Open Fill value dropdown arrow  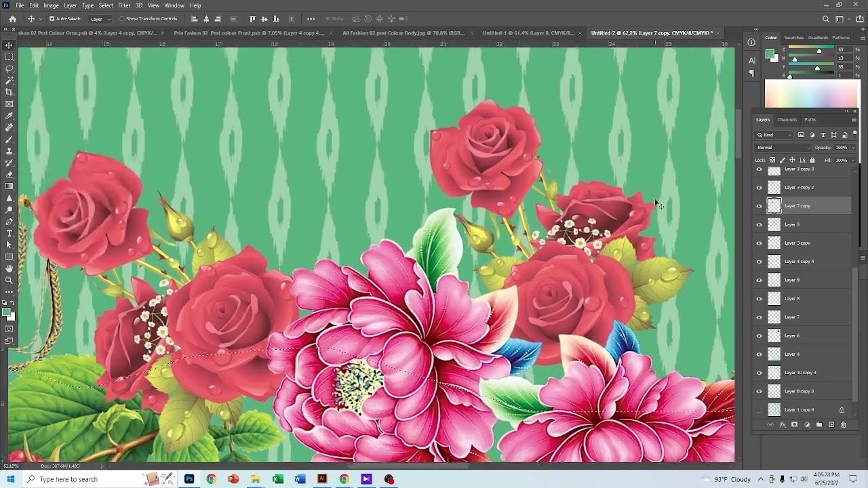click(852, 160)
